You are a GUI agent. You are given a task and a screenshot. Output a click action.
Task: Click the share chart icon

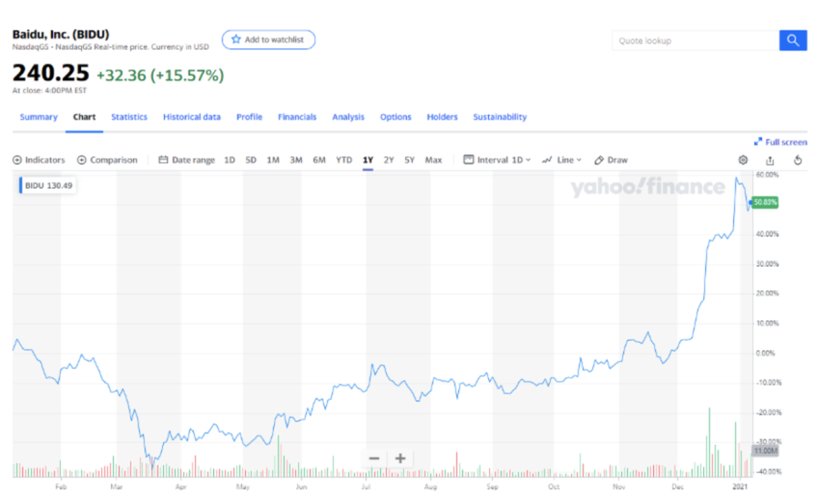click(x=770, y=160)
